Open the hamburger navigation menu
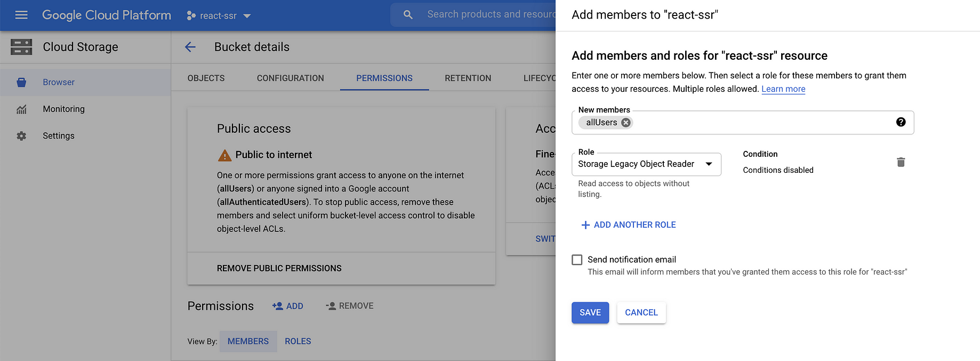The height and width of the screenshot is (361, 980). 21,15
